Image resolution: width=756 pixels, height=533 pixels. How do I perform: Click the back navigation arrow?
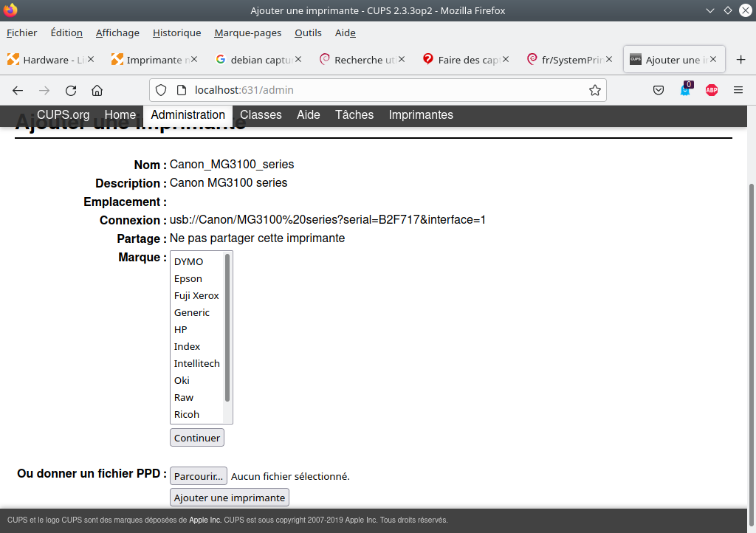[x=18, y=90]
